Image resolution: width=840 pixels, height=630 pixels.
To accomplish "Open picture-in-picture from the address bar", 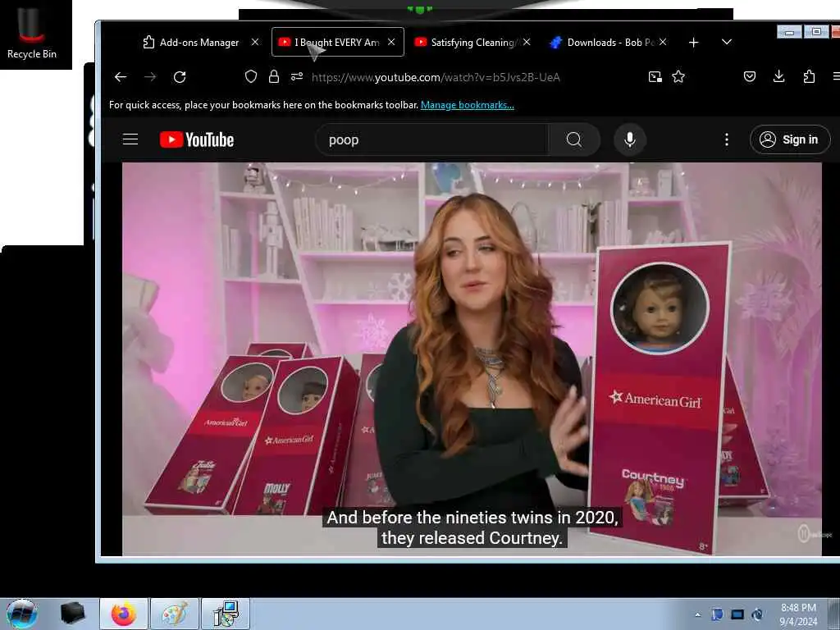I will point(655,76).
